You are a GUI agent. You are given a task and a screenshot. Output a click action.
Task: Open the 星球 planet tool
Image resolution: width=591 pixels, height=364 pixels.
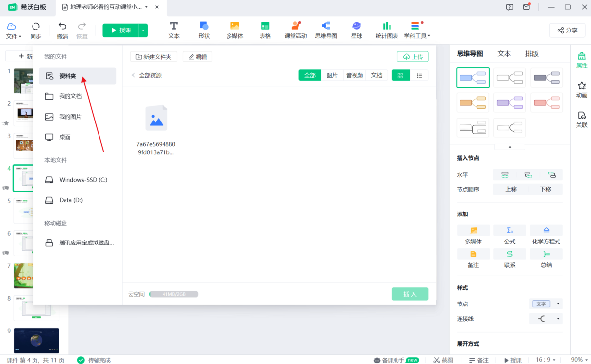[x=356, y=30]
